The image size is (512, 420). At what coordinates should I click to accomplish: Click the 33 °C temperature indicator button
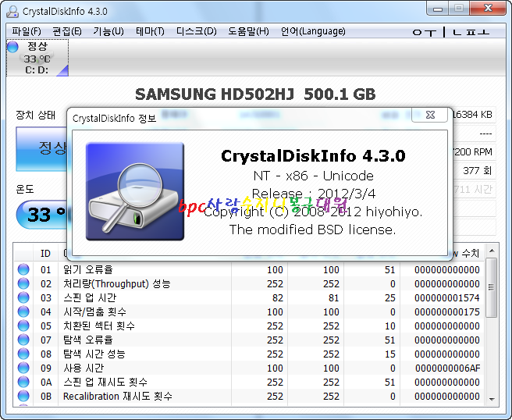coord(41,215)
